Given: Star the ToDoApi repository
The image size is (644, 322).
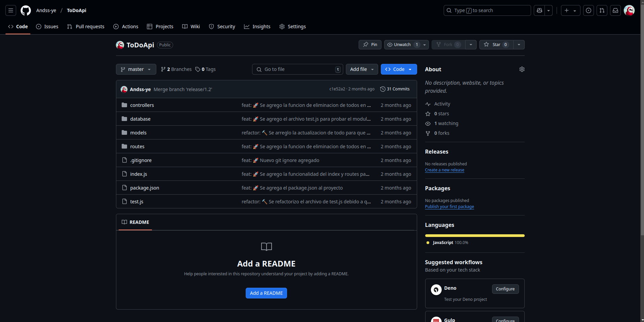Looking at the screenshot, I should coord(496,45).
